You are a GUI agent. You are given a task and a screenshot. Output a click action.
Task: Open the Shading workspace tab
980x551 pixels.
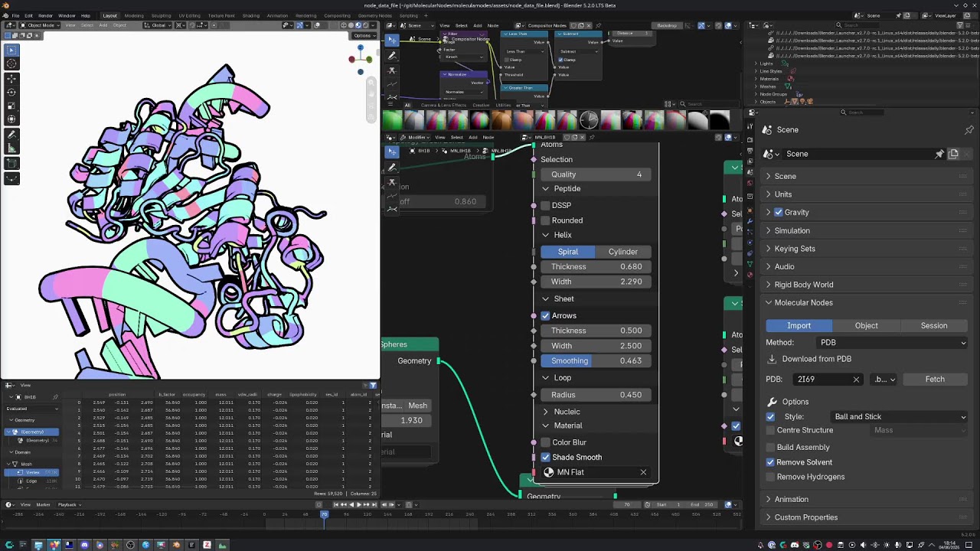251,15
